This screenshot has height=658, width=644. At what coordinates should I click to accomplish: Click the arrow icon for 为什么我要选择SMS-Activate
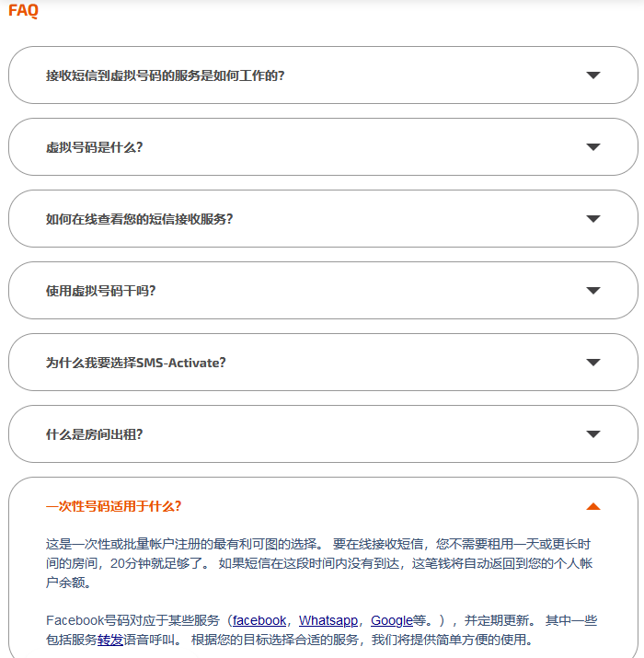coord(593,363)
